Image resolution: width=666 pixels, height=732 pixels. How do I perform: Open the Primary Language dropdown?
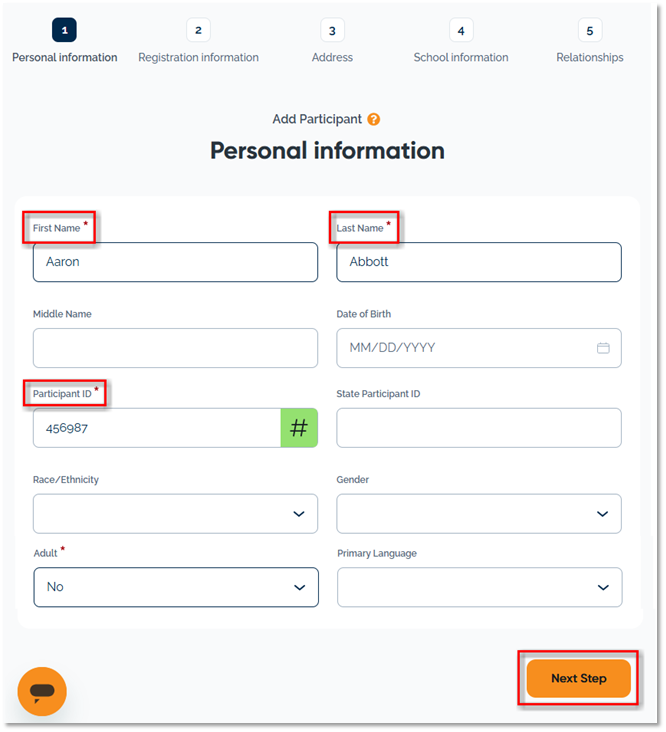point(479,587)
